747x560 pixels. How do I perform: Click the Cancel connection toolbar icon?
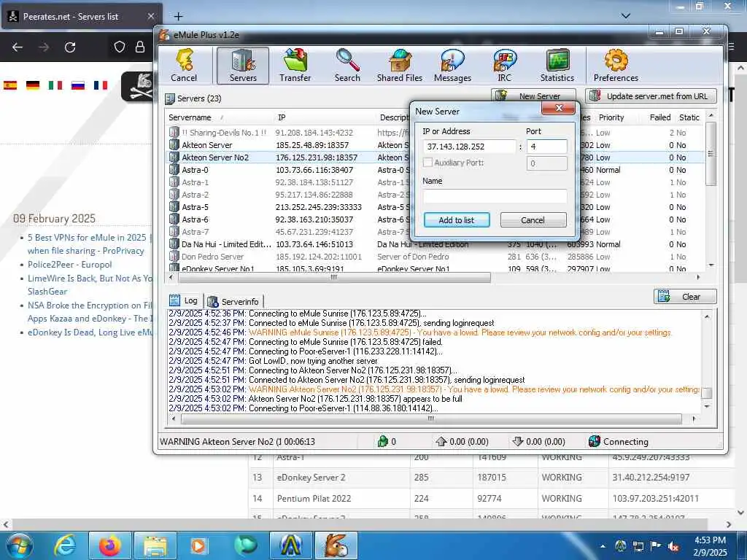coord(185,66)
